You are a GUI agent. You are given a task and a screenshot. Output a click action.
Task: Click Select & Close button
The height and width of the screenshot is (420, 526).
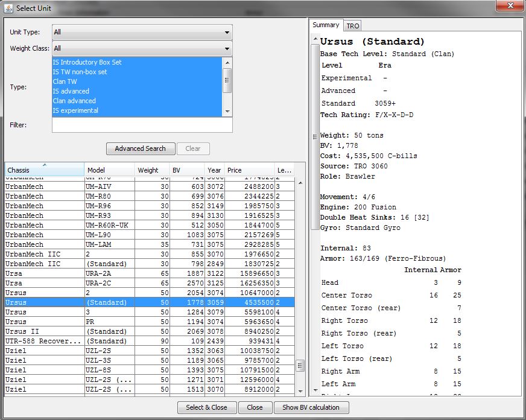coord(207,407)
